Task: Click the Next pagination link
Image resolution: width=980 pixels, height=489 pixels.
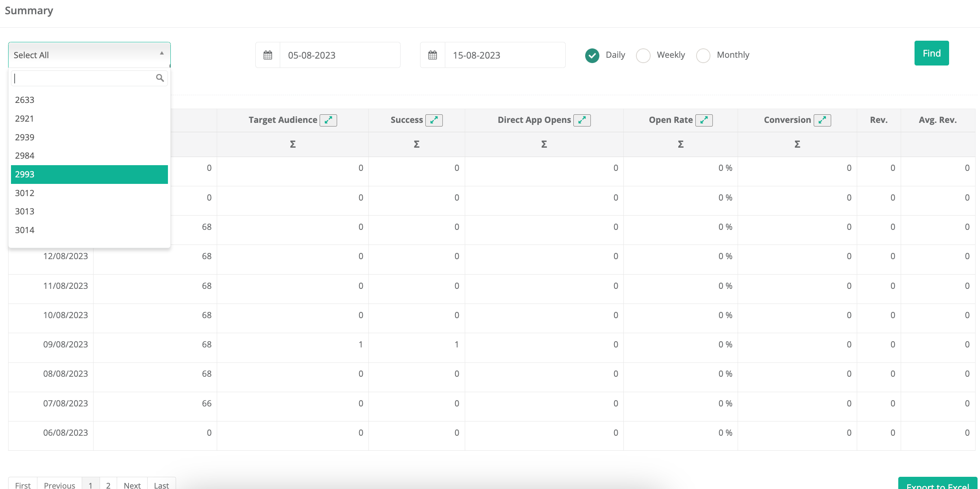Action: coord(132,485)
